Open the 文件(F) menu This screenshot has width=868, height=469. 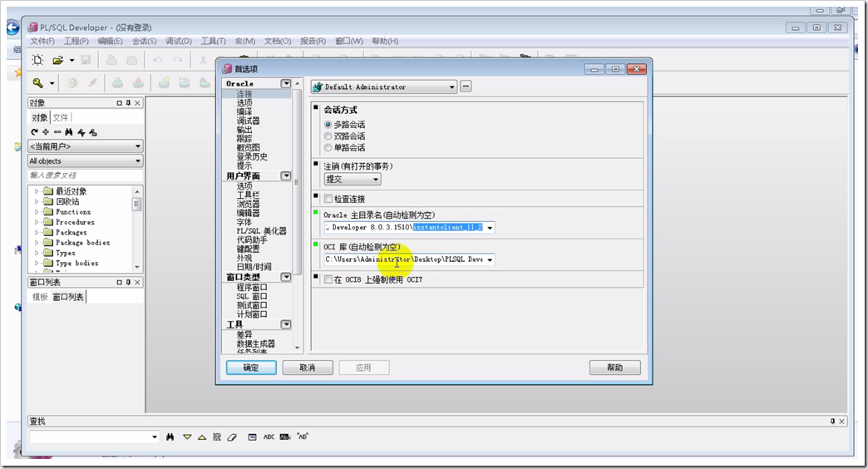tap(42, 41)
